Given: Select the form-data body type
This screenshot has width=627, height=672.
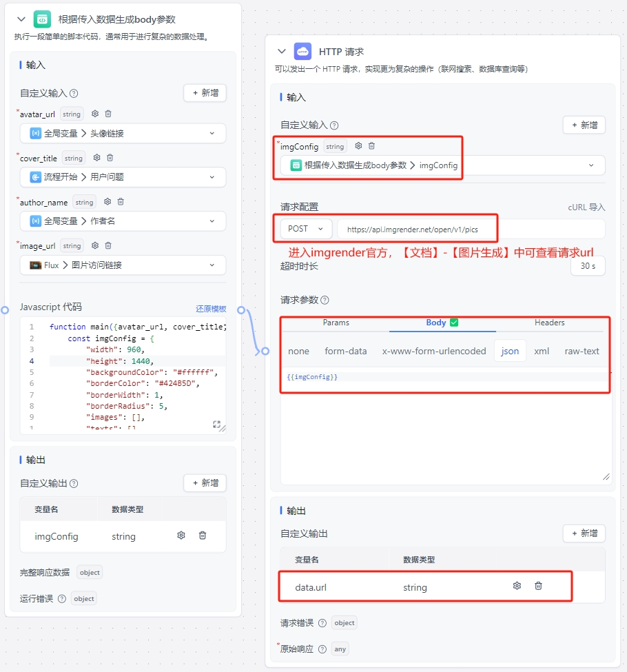Looking at the screenshot, I should [x=346, y=351].
